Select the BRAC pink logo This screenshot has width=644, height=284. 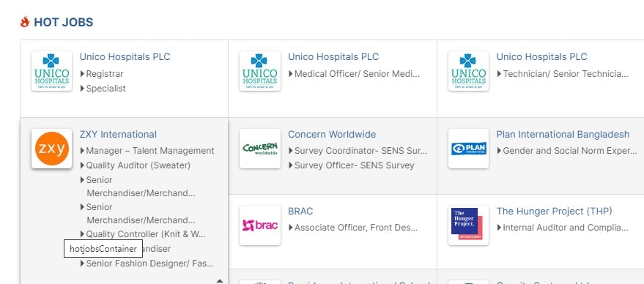coord(260,225)
